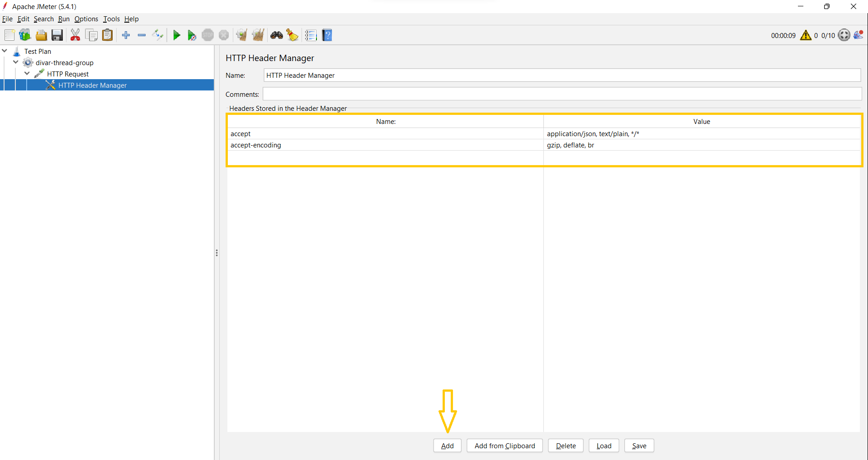Click the Save headers button
This screenshot has width=868, height=460.
[x=639, y=446]
